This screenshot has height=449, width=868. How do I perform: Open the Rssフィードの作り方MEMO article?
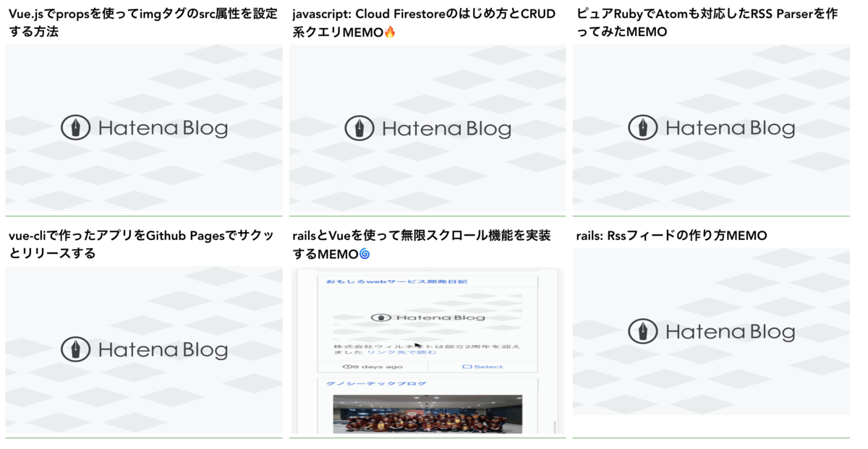(x=673, y=235)
